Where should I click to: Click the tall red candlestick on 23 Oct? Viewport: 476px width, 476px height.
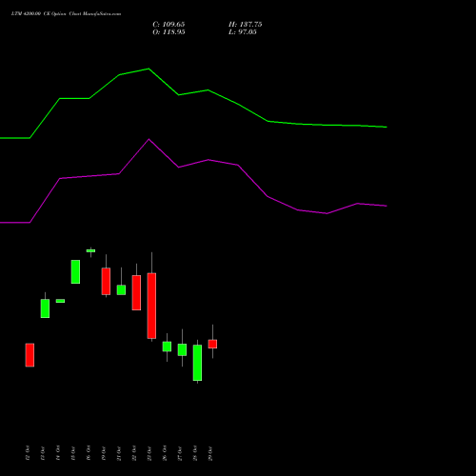[x=151, y=306]
